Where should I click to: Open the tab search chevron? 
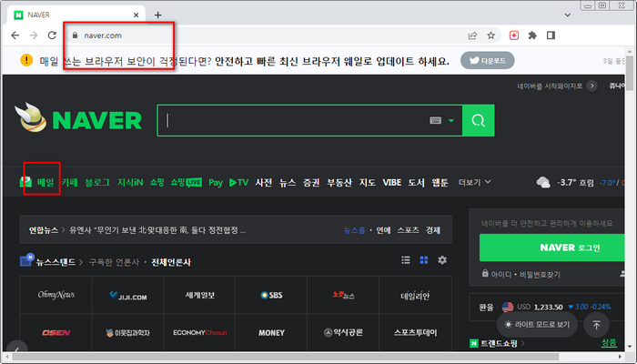568,15
